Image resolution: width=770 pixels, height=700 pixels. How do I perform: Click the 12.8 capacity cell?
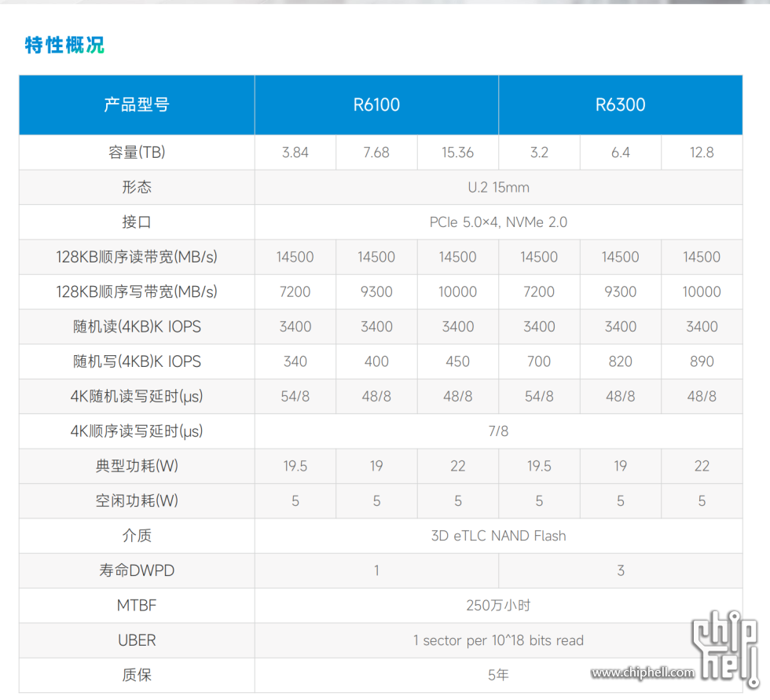coord(702,152)
